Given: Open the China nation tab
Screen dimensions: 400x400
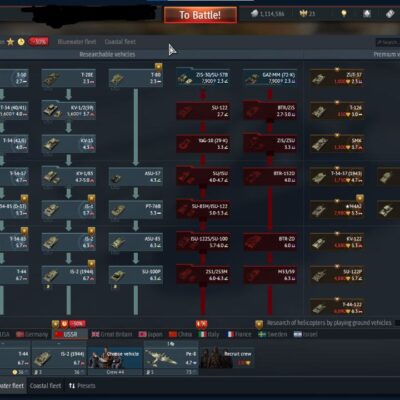Looking at the screenshot, I should coord(180,334).
